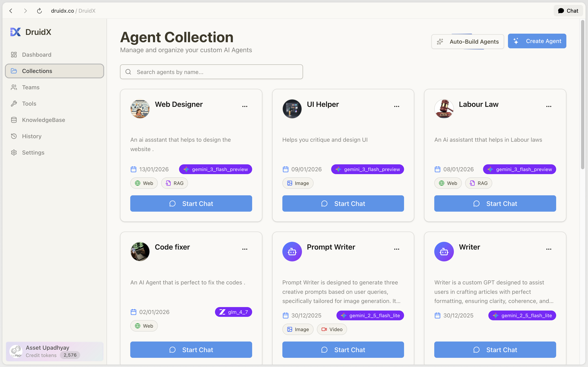Click the Create Agent button
Screen dimensions: 588x367
pos(537,41)
